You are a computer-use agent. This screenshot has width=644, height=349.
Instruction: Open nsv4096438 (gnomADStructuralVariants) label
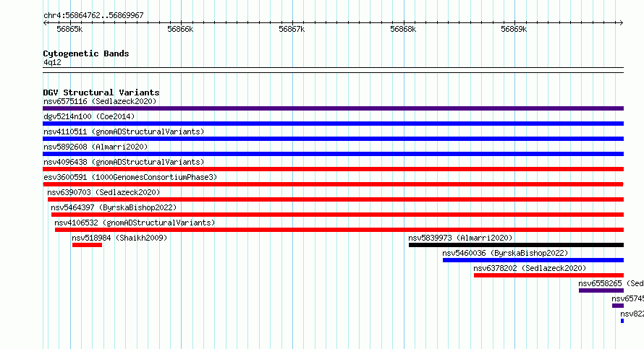point(124,162)
